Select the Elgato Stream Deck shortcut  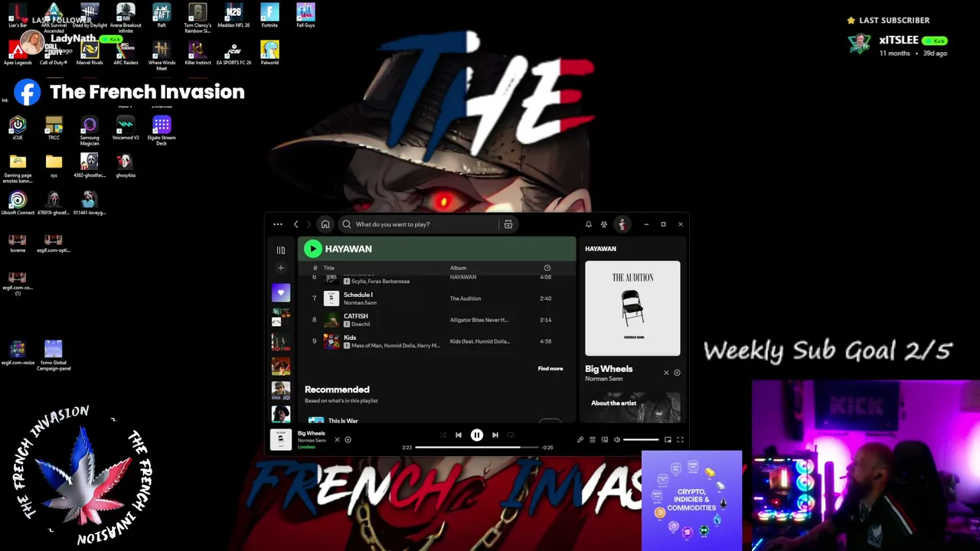pos(162,131)
